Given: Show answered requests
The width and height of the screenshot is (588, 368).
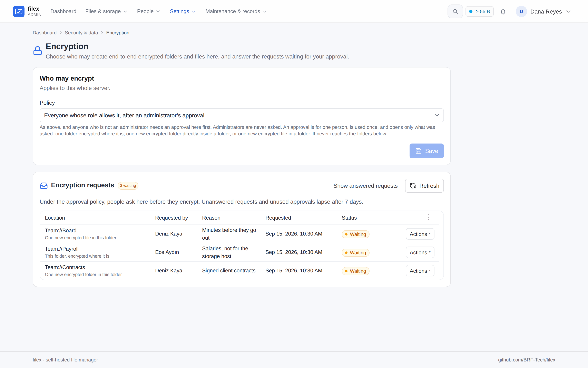Looking at the screenshot, I should 365,186.
